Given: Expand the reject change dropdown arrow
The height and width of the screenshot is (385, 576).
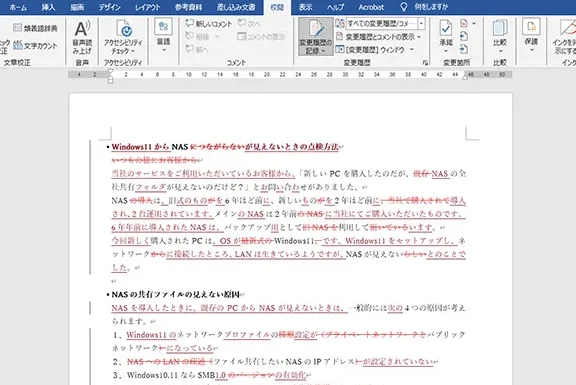Looking at the screenshot, I should pos(474,24).
